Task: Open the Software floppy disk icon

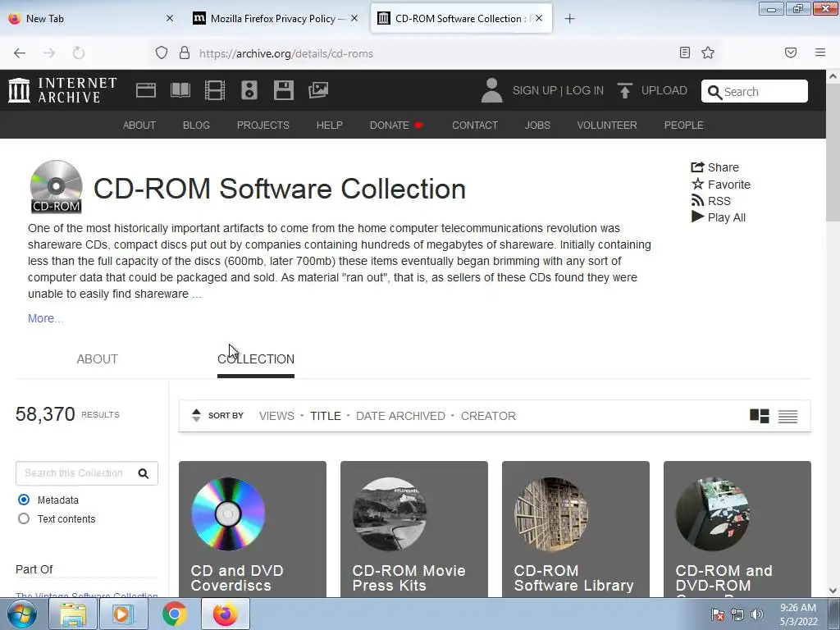Action: pos(283,90)
